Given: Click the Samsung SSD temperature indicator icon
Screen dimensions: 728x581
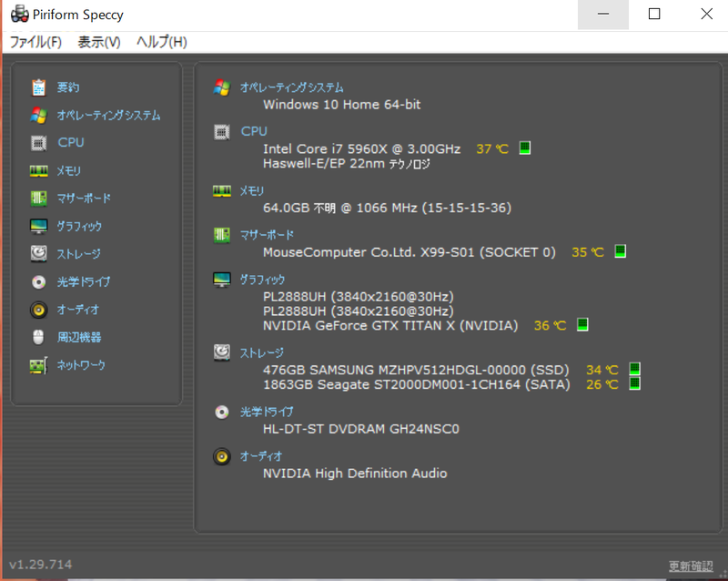Looking at the screenshot, I should click(634, 369).
